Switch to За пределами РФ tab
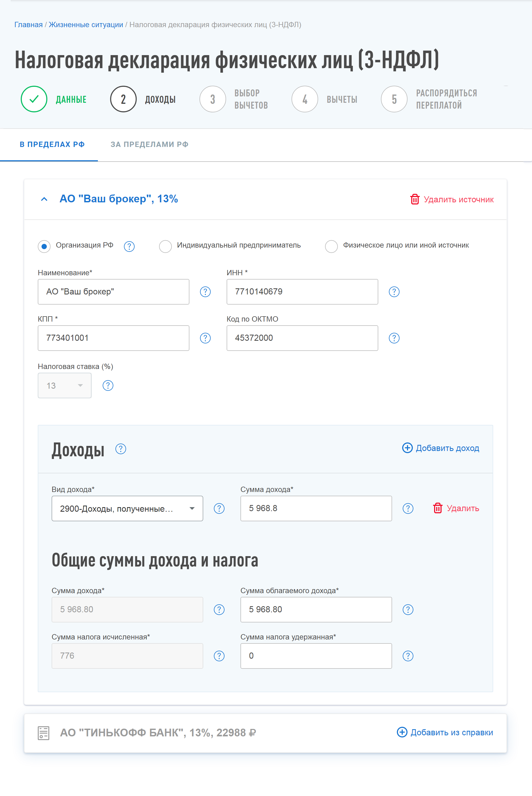Screen dimensions: 532x796 pyautogui.click(x=149, y=144)
